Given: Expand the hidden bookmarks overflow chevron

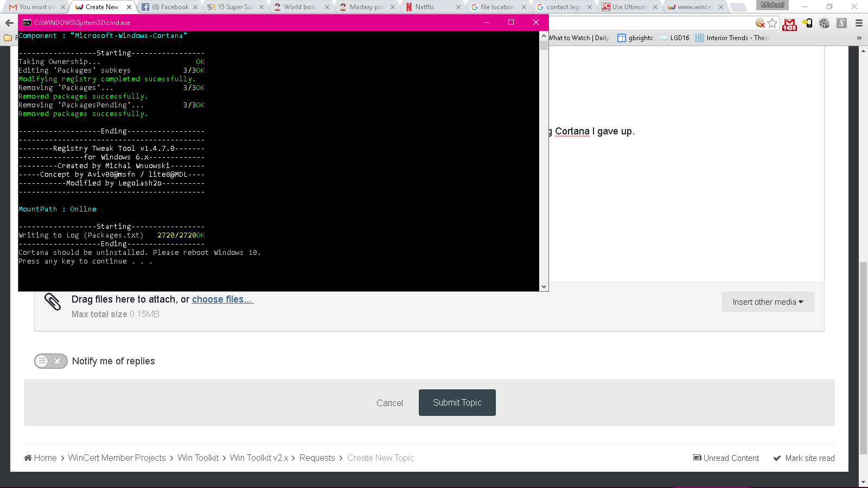Looking at the screenshot, I should pos(859,38).
